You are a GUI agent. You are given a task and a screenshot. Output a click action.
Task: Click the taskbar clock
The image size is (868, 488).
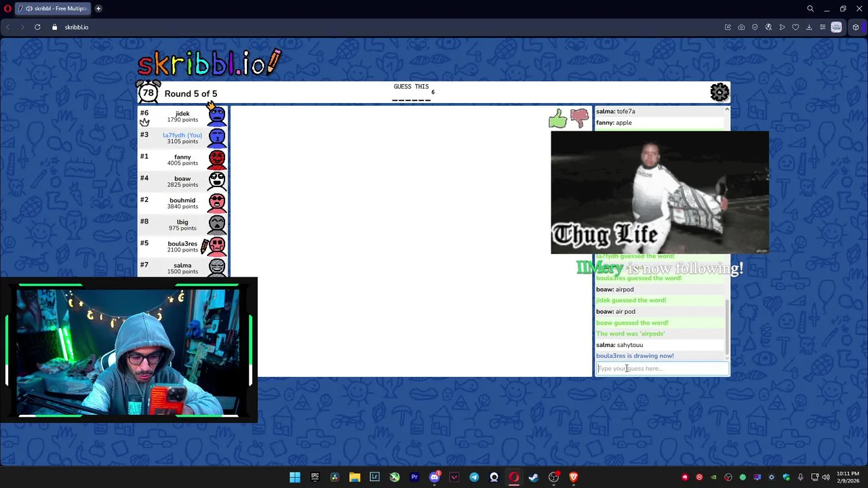(848, 477)
